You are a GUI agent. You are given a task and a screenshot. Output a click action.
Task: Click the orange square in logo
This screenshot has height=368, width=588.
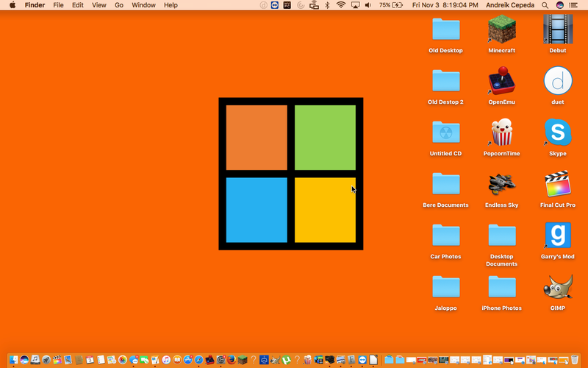pos(257,138)
